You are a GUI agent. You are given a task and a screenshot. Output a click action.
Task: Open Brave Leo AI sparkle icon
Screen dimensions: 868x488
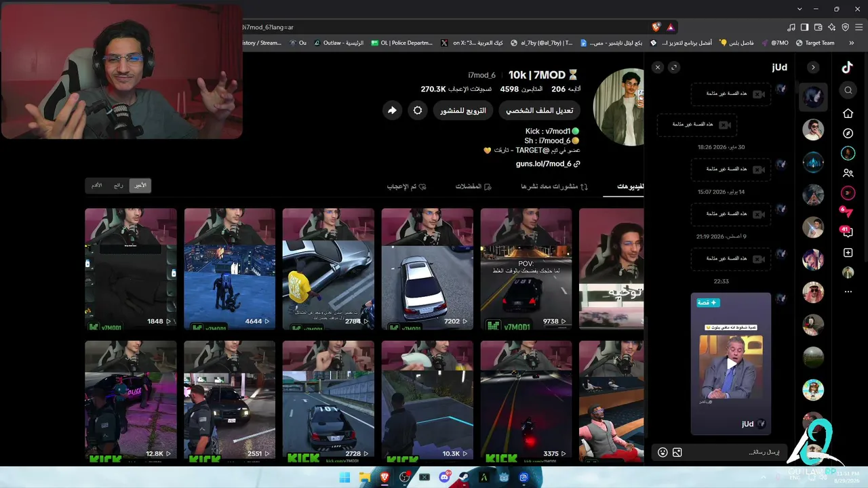(832, 27)
